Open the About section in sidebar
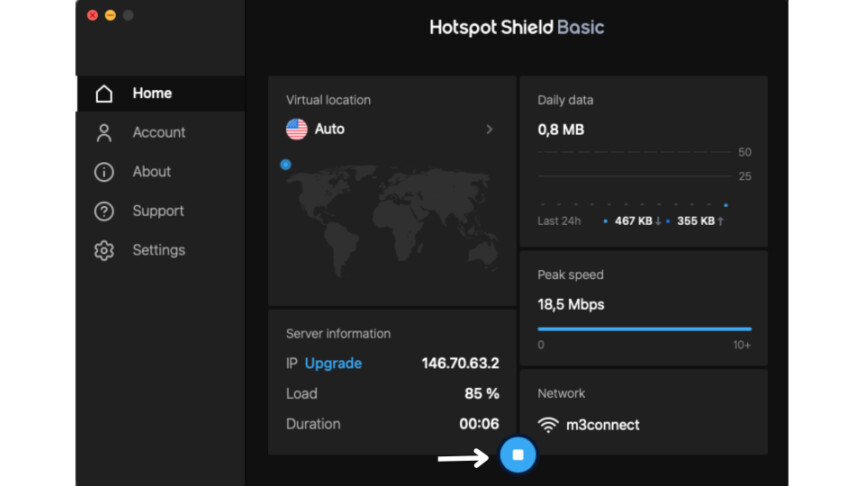Viewport: 864px width, 486px height. 160,171
